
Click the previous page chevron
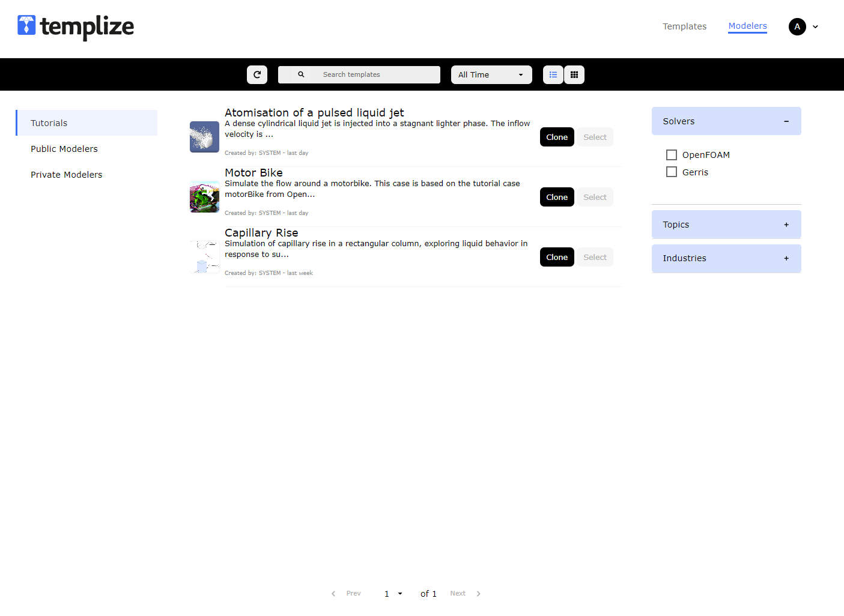(333, 593)
